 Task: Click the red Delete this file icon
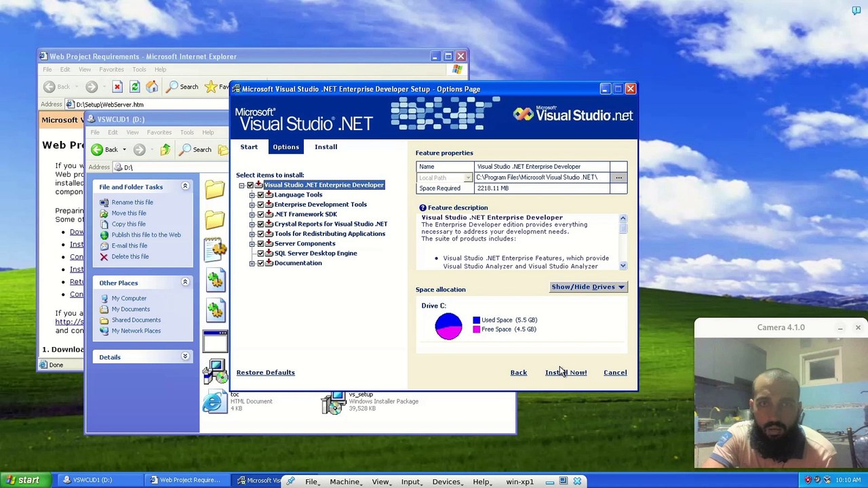click(x=104, y=256)
